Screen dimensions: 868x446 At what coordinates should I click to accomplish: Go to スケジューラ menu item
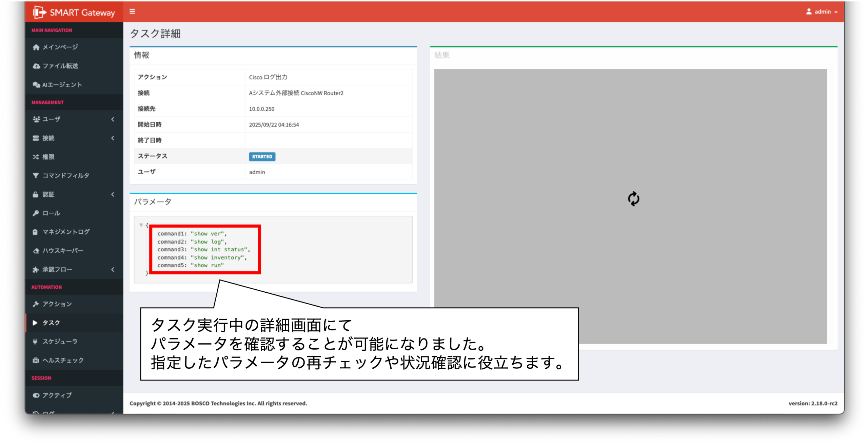coord(60,342)
